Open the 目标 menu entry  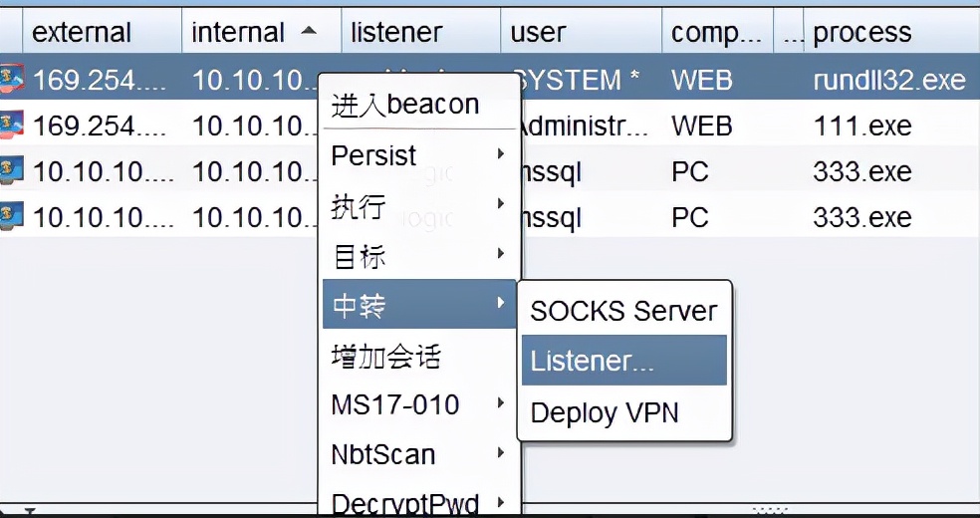click(x=359, y=256)
